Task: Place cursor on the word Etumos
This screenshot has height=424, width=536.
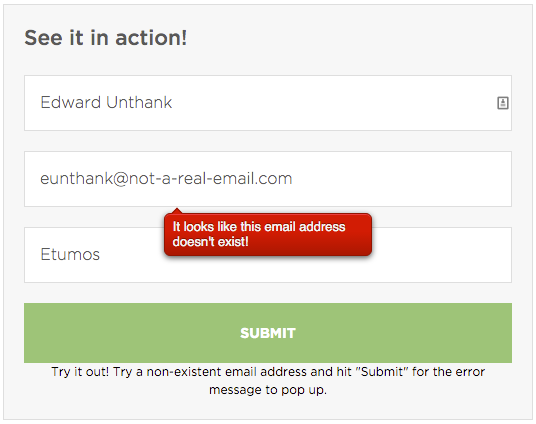Action: (70, 254)
